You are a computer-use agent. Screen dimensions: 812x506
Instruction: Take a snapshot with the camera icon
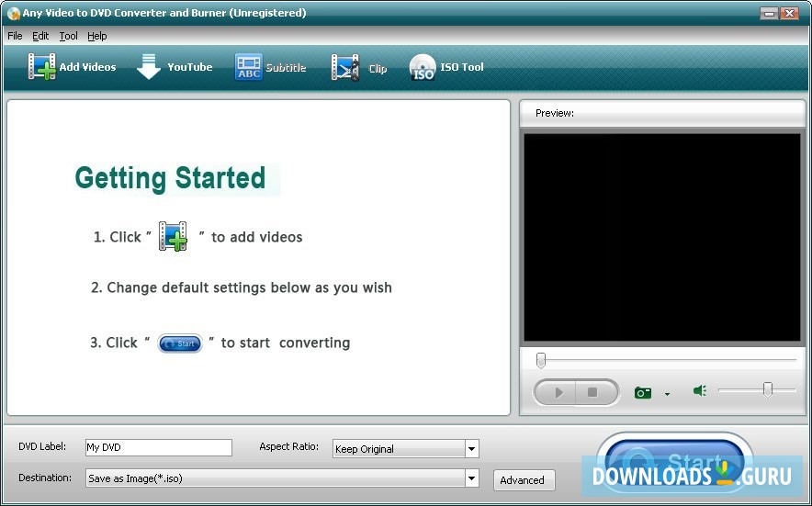tap(643, 392)
